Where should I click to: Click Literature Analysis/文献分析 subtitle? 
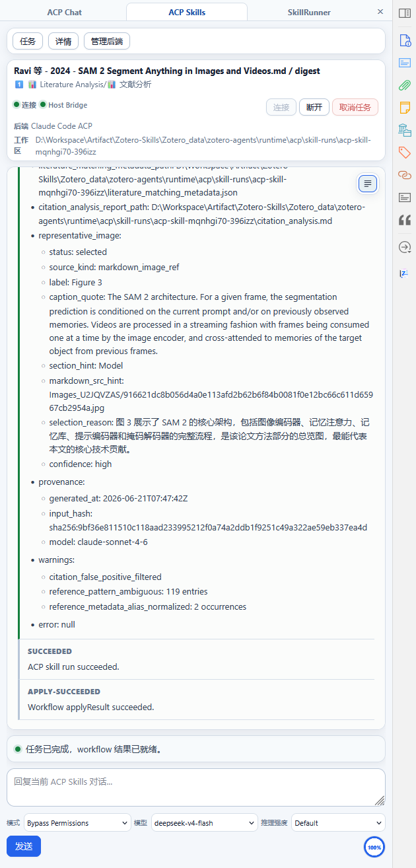(83, 85)
